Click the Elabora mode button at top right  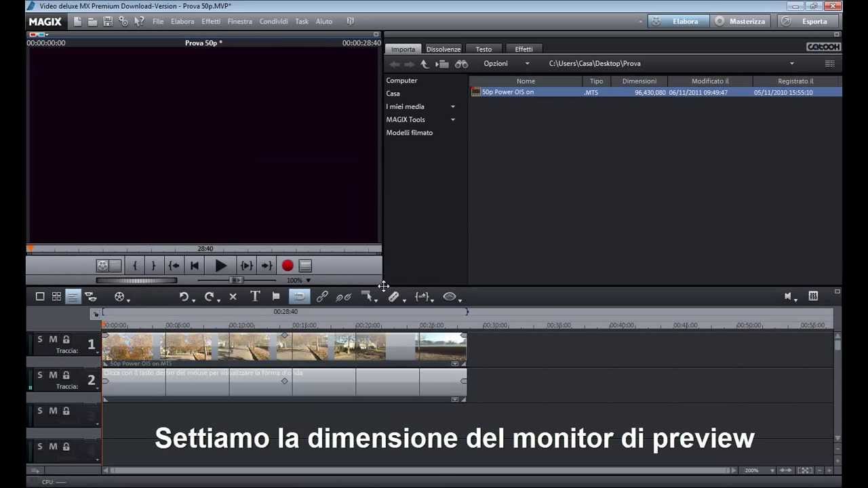[x=678, y=22]
